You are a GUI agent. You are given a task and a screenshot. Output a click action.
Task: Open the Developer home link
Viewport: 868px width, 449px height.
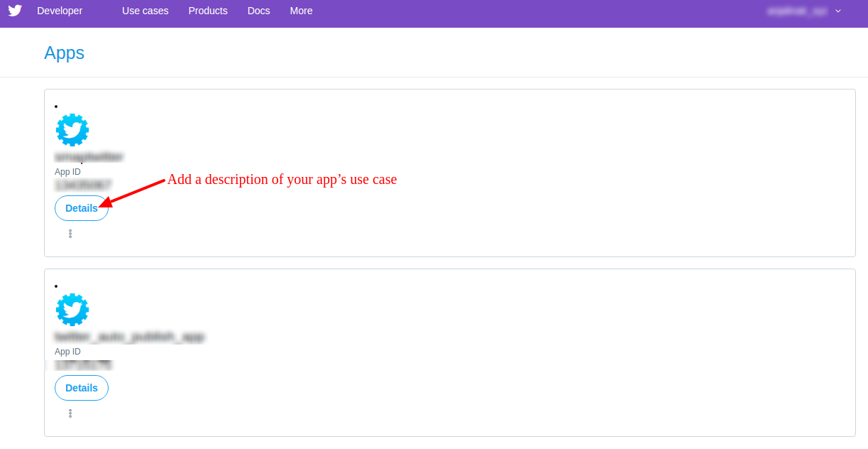(60, 11)
